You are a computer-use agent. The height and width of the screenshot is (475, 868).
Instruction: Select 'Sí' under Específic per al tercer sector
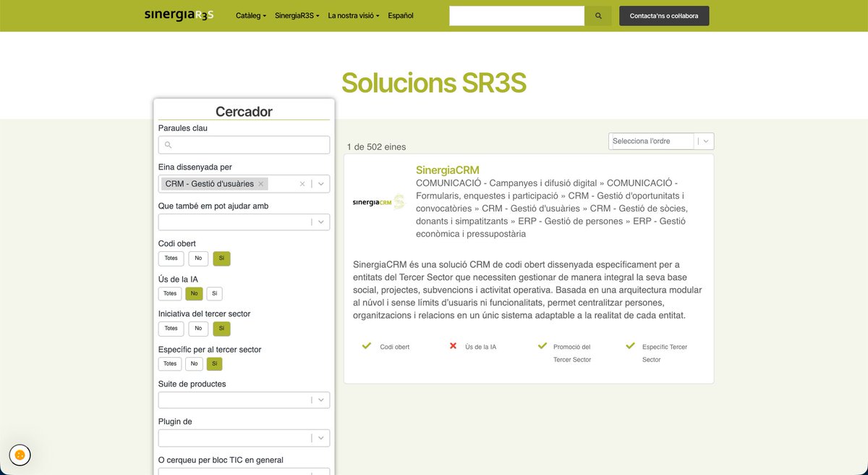click(214, 364)
